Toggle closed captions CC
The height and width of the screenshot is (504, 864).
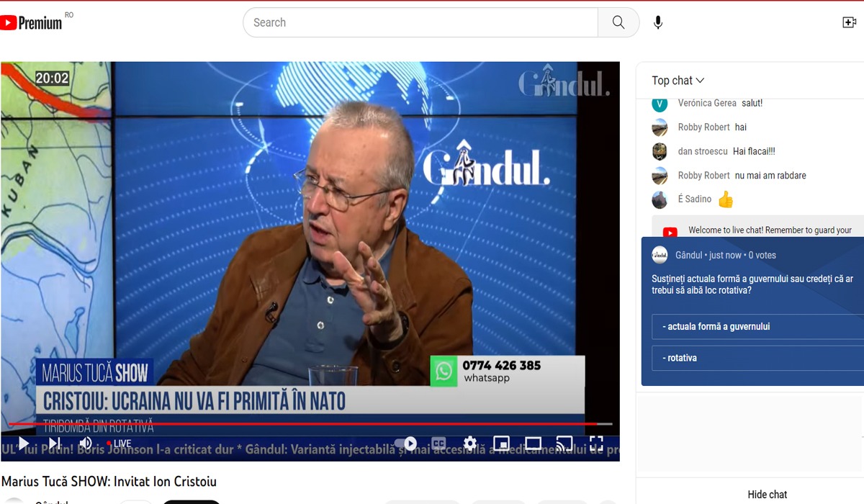pos(438,443)
